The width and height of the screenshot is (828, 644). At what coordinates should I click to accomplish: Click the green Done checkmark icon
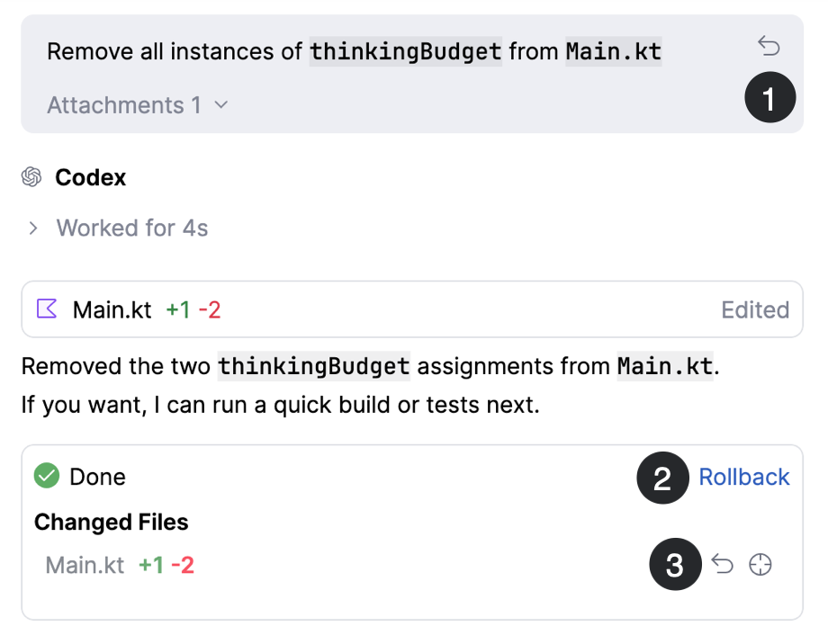(46, 476)
